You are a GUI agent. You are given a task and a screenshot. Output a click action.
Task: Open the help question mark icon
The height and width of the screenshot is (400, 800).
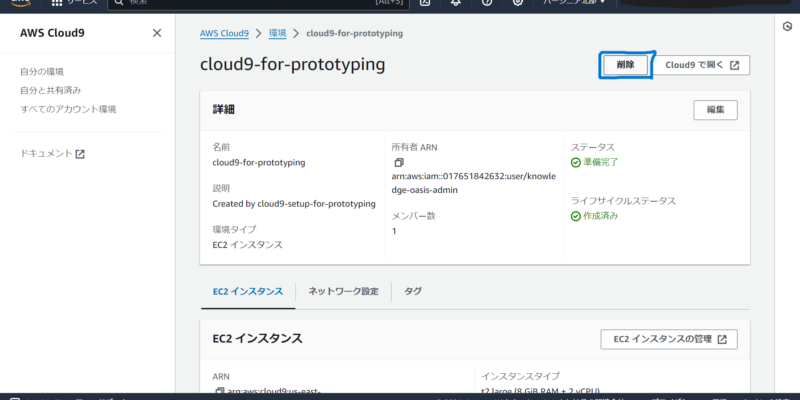coord(487,3)
